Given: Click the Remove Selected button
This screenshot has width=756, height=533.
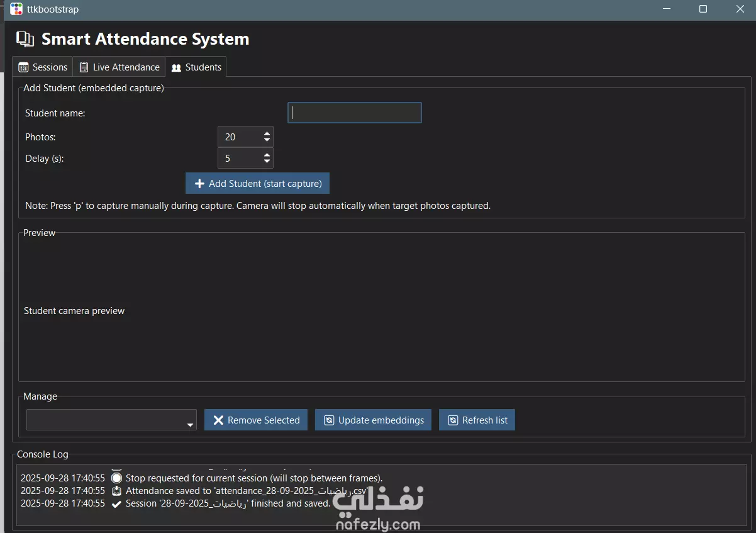Looking at the screenshot, I should click(x=256, y=420).
